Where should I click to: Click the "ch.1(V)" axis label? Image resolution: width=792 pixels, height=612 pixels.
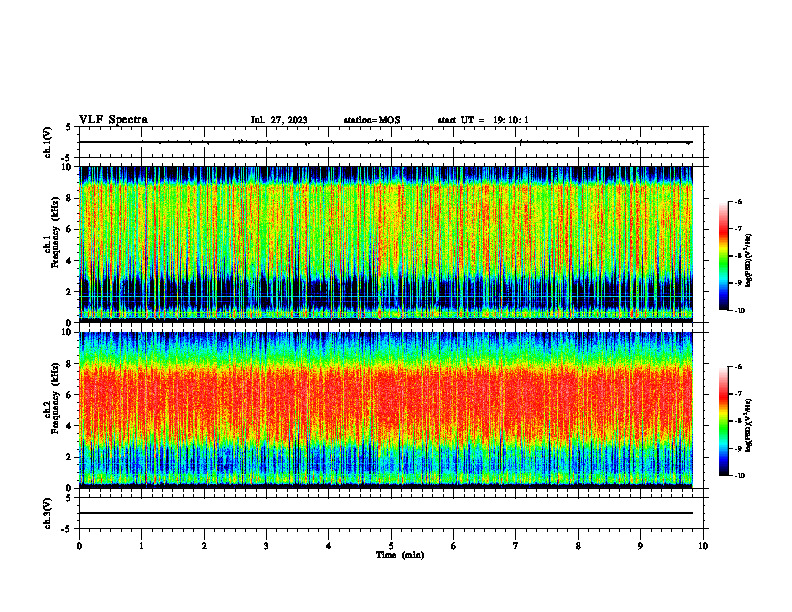pyautogui.click(x=48, y=142)
